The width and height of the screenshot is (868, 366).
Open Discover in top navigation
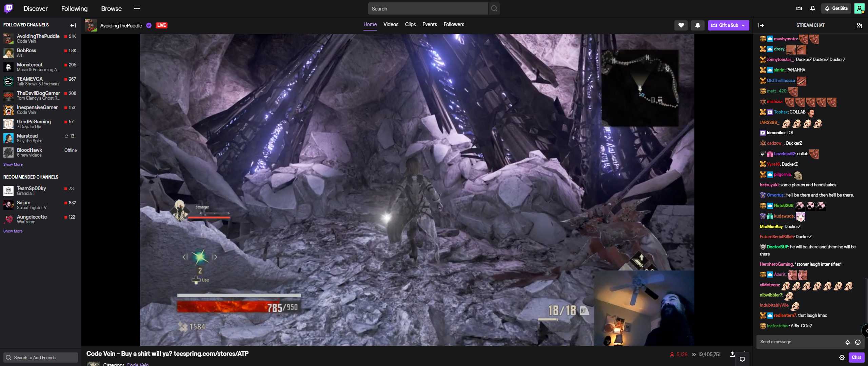(x=36, y=8)
